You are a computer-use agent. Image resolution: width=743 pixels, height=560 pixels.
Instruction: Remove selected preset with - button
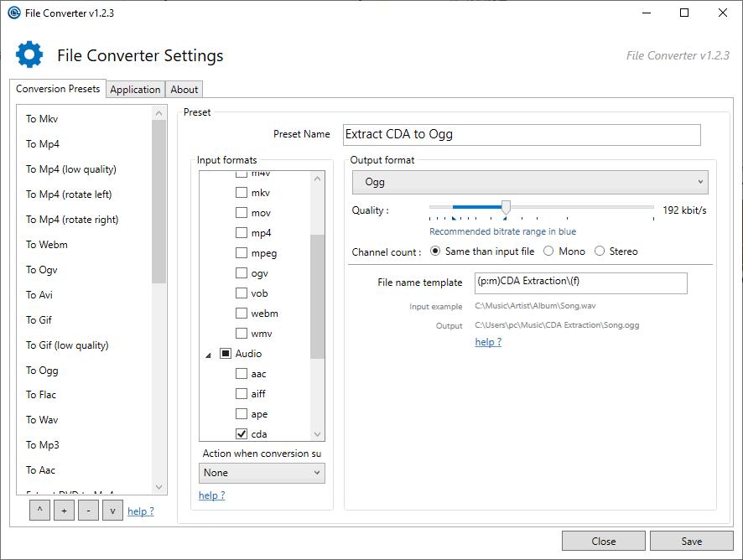[x=88, y=511]
